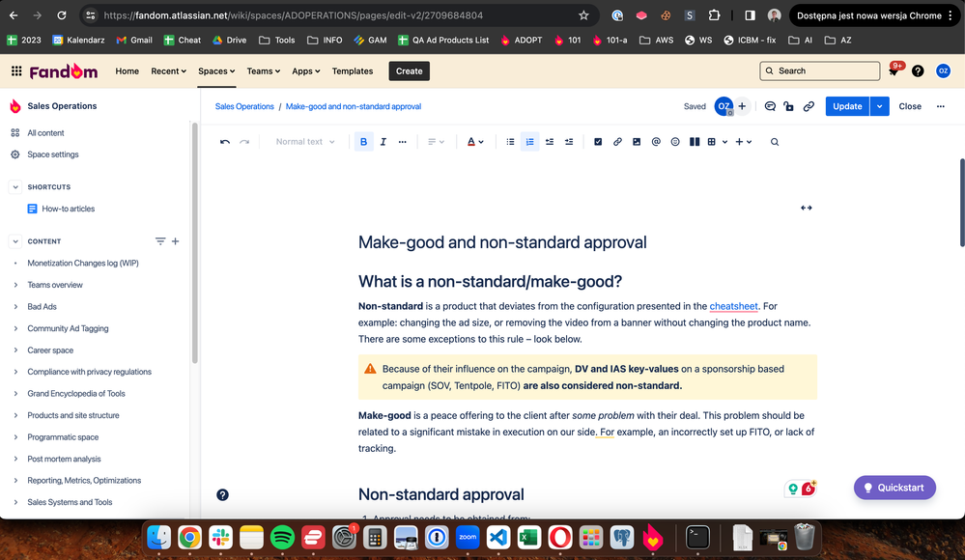
Task: Open Spotify from the Dock
Action: point(282,537)
